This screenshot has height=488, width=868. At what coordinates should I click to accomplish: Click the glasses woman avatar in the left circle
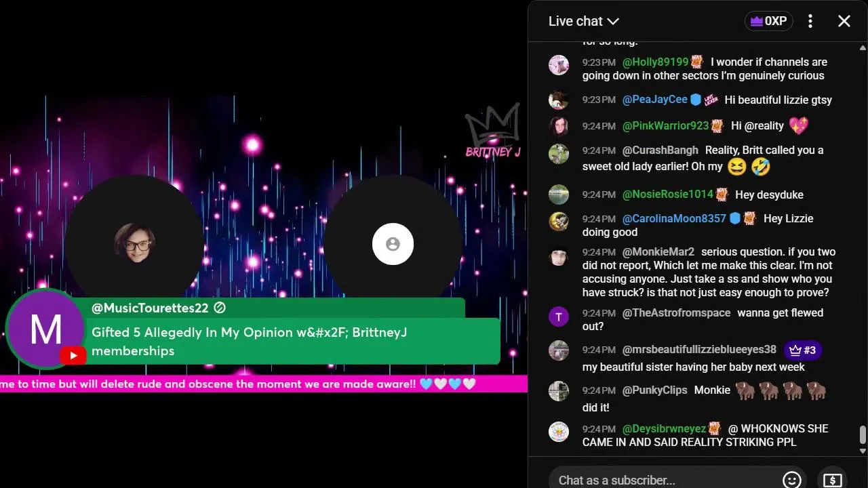point(135,243)
